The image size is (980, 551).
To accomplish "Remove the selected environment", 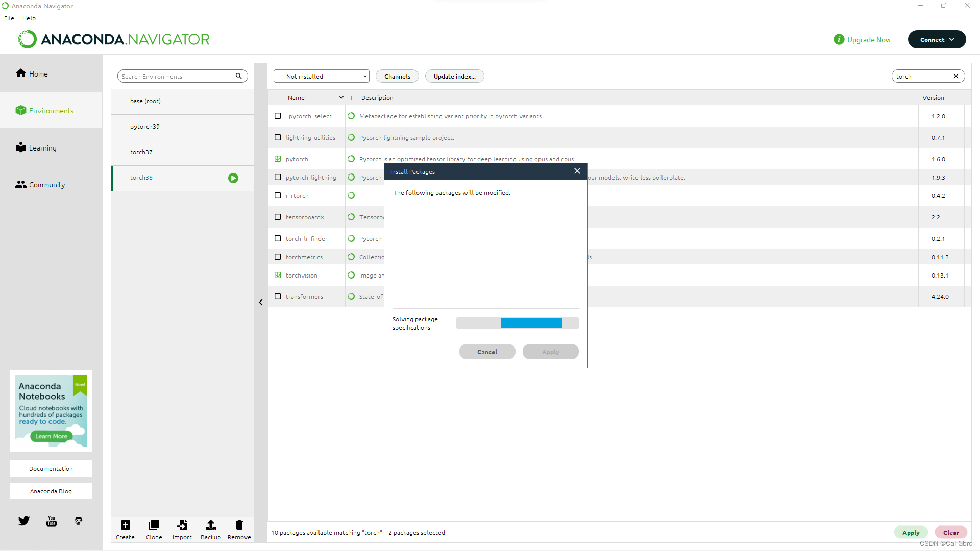I will pyautogui.click(x=239, y=530).
